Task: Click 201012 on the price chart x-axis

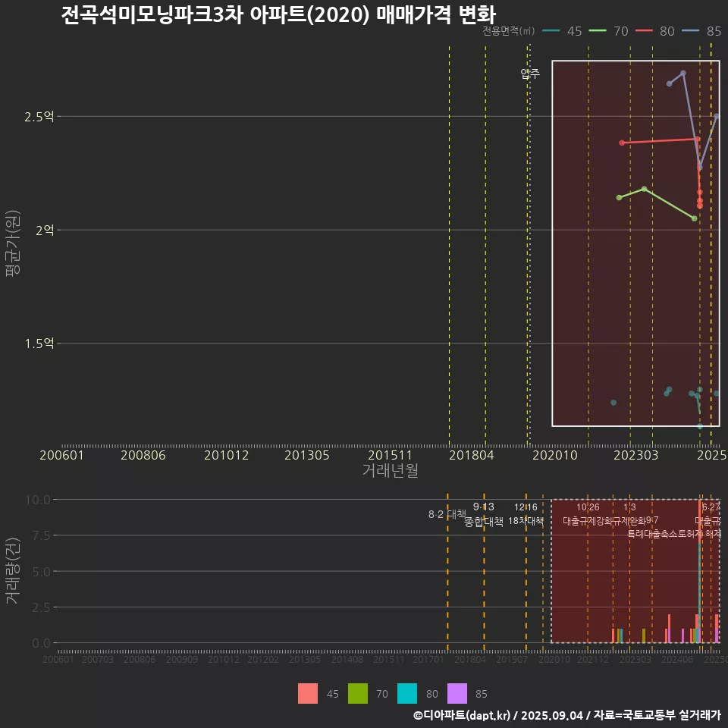Action: point(227,455)
